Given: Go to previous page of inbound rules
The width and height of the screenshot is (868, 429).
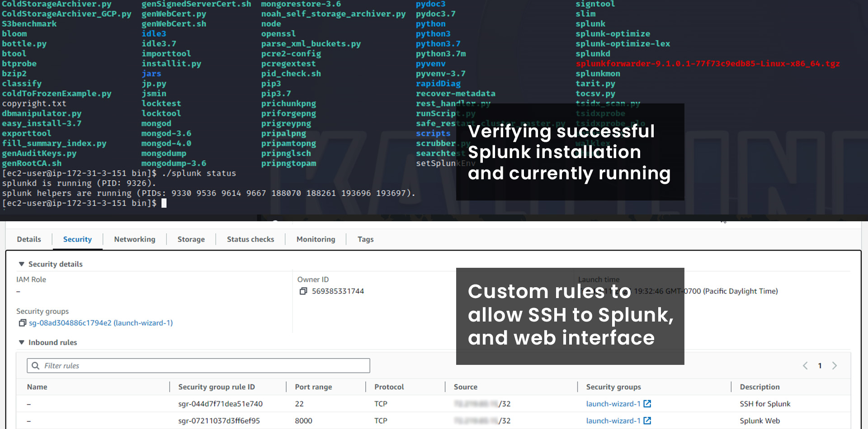Looking at the screenshot, I should coord(805,366).
